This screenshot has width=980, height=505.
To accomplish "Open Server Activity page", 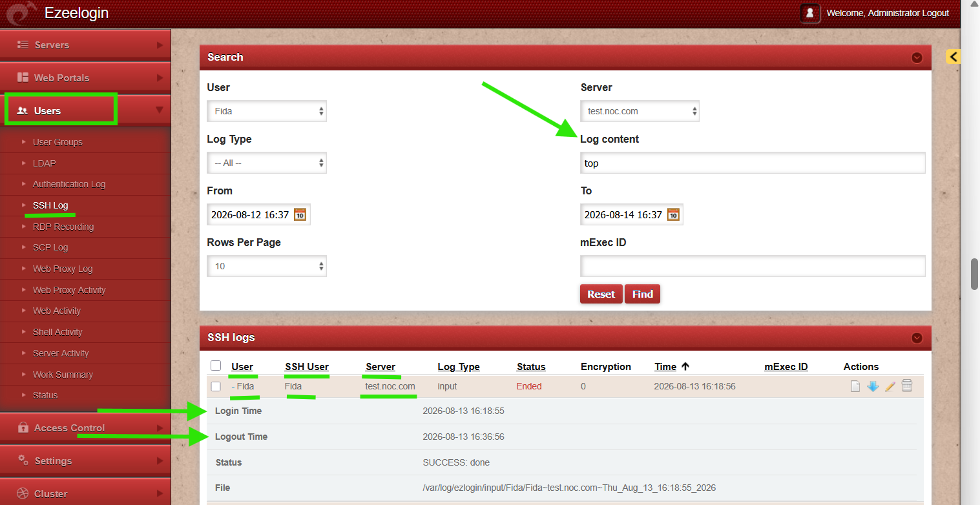I will click(x=61, y=353).
